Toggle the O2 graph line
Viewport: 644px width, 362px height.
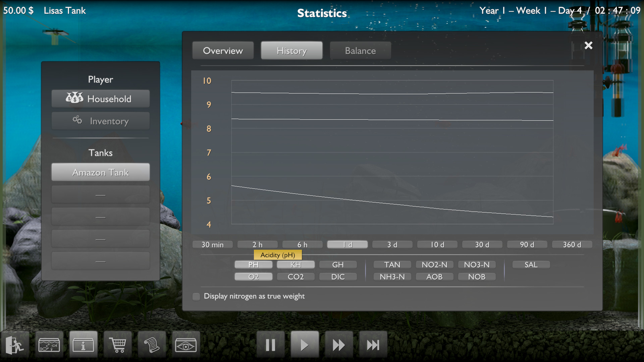[x=253, y=277]
